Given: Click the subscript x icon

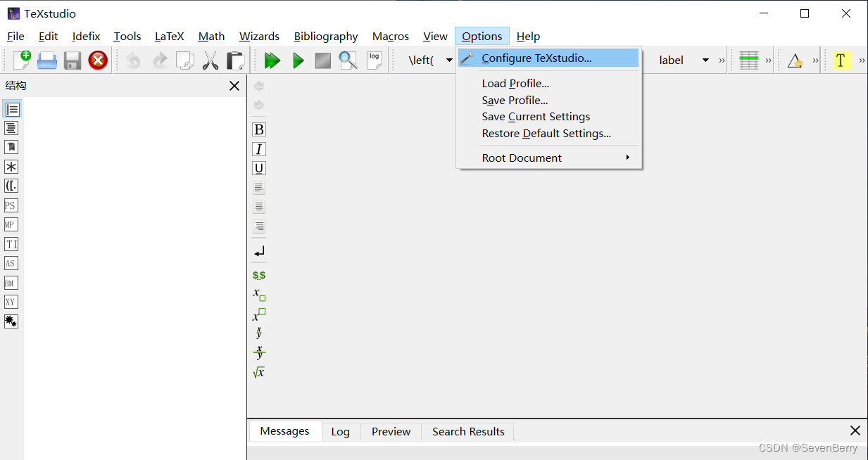Looking at the screenshot, I should click(259, 294).
